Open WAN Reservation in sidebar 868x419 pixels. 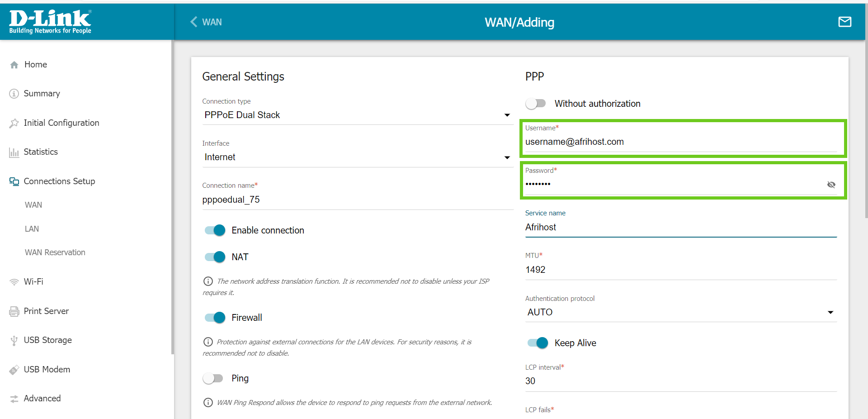pos(55,252)
